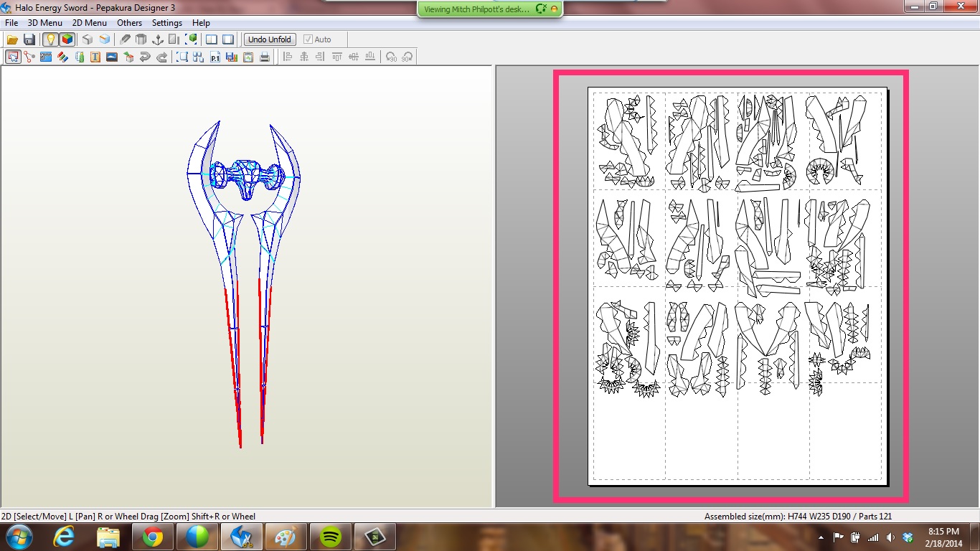The width and height of the screenshot is (980, 551).
Task: Click the printer icon to print
Action: [x=265, y=57]
